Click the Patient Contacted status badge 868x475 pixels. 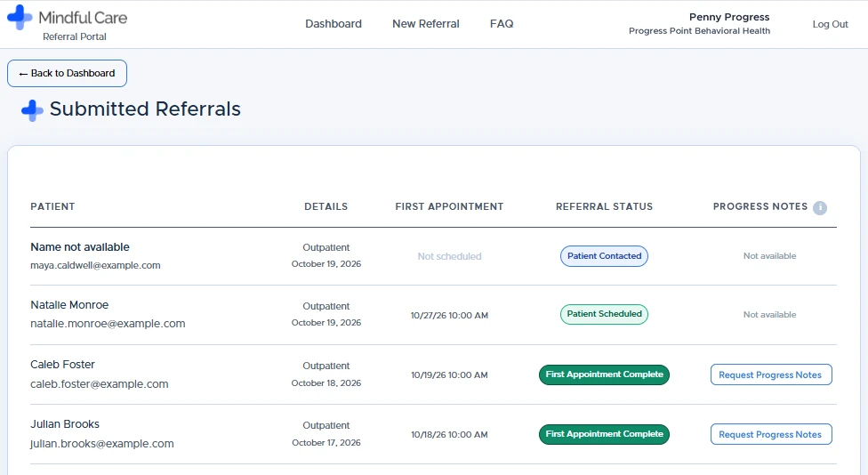pyautogui.click(x=604, y=256)
